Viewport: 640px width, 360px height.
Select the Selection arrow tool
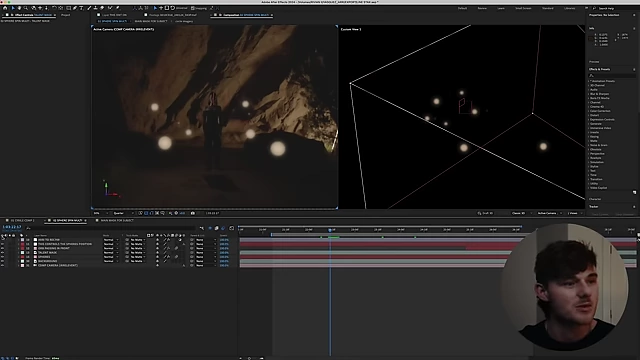[x=13, y=8]
